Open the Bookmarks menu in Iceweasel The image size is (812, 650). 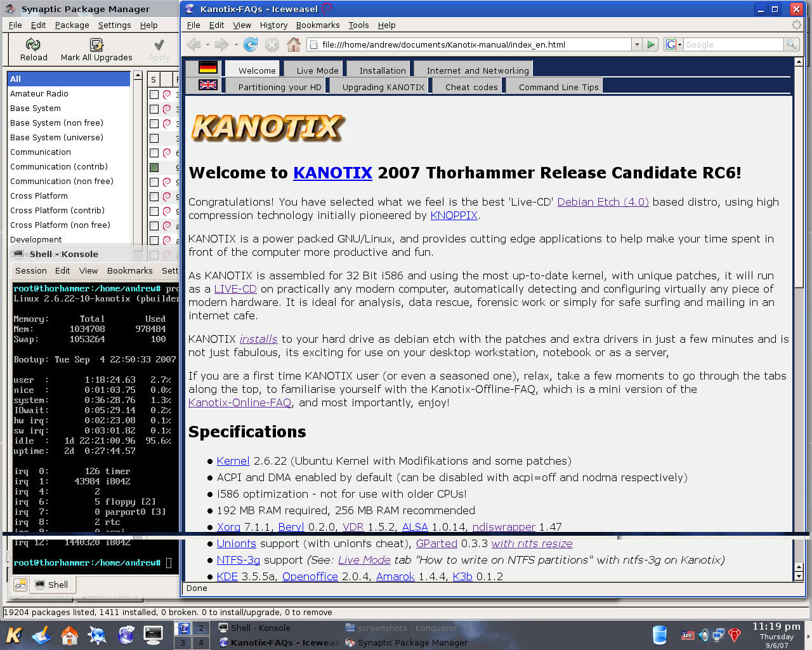[x=318, y=25]
